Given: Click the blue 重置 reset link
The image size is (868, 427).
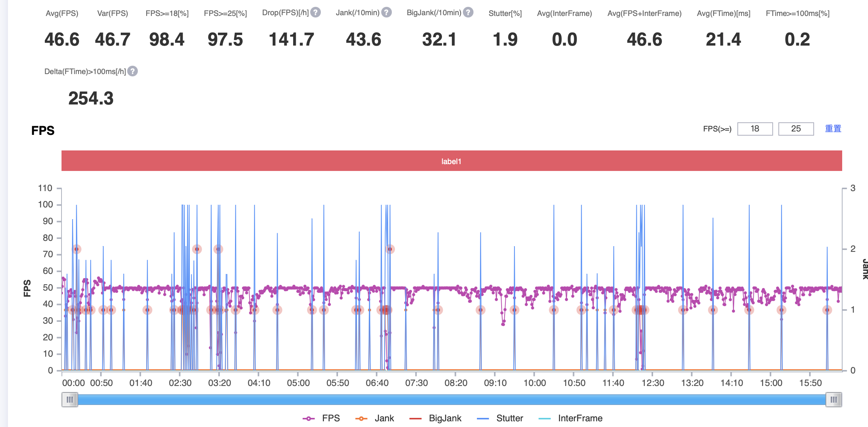Looking at the screenshot, I should (x=833, y=129).
